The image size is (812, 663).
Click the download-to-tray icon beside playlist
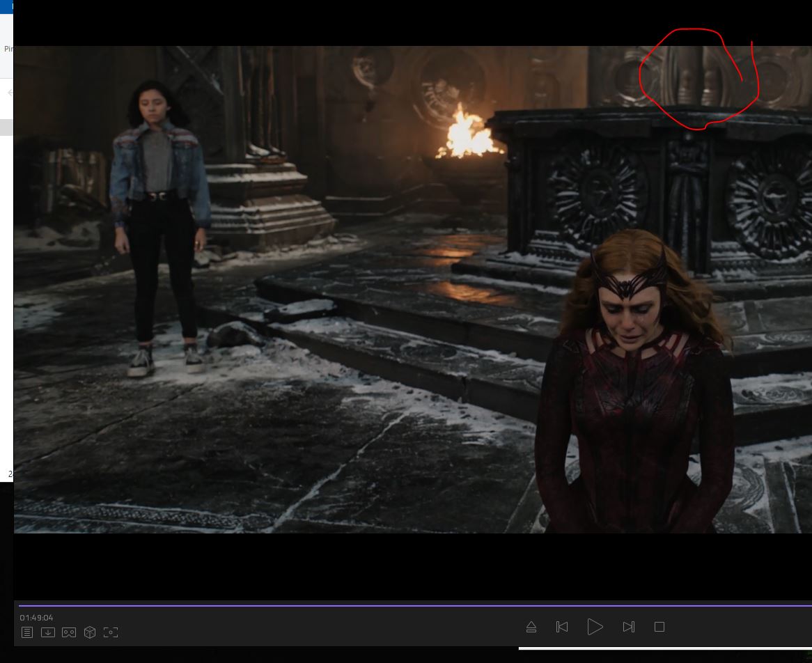click(x=48, y=632)
